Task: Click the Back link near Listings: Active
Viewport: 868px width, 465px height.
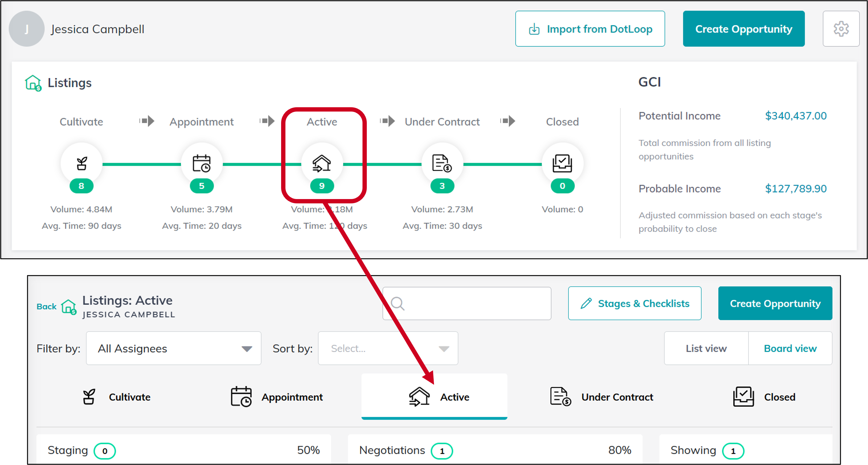Action: (47, 306)
